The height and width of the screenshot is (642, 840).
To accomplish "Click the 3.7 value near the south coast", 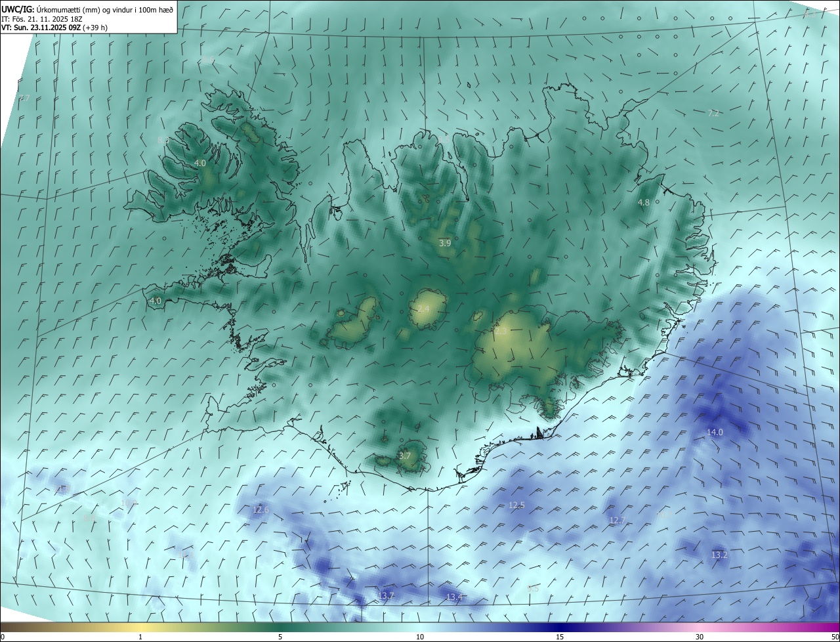I will pyautogui.click(x=405, y=456).
